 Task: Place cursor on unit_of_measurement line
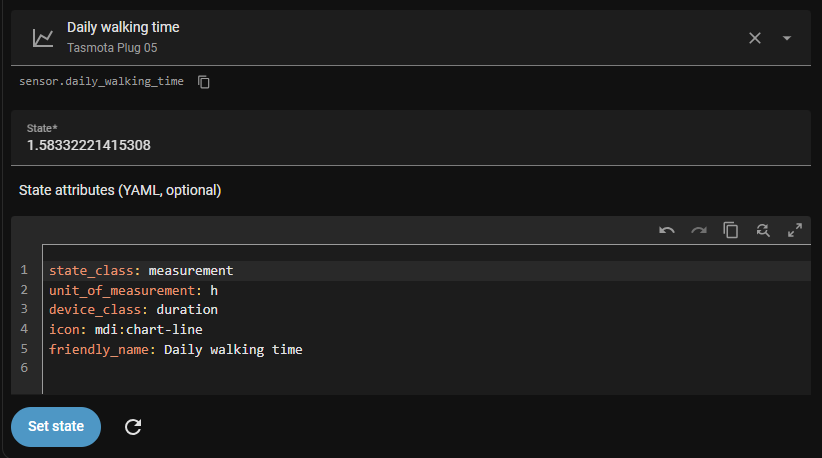(133, 291)
